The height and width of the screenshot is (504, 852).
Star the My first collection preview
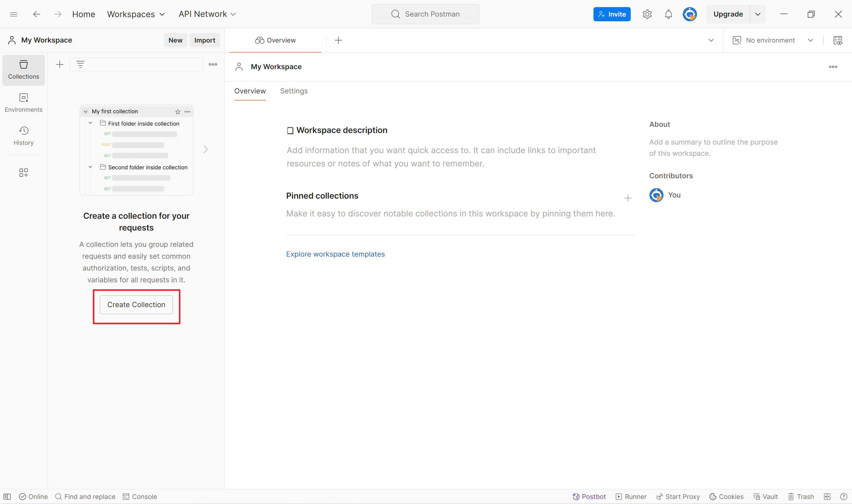click(x=178, y=112)
